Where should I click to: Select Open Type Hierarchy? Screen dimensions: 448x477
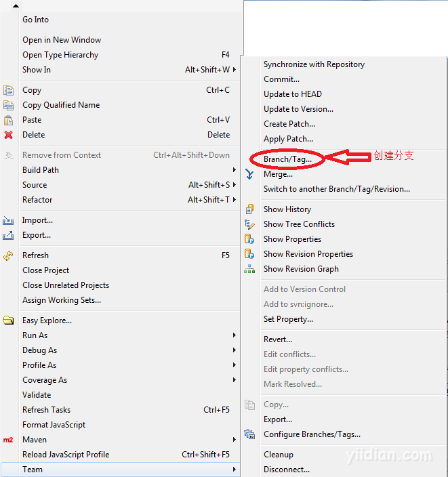60,55
